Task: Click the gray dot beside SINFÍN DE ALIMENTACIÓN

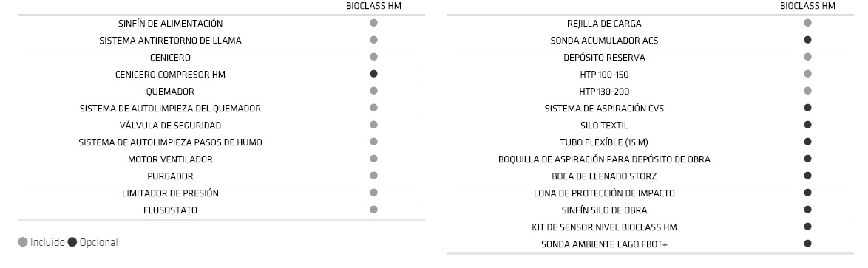Action: 373,23
